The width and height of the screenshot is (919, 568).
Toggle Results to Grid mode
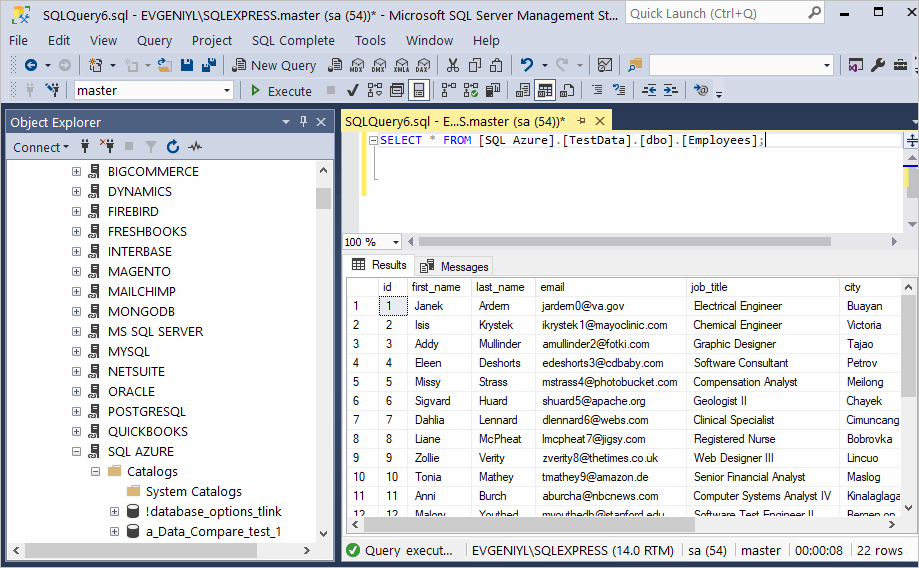coord(544,90)
